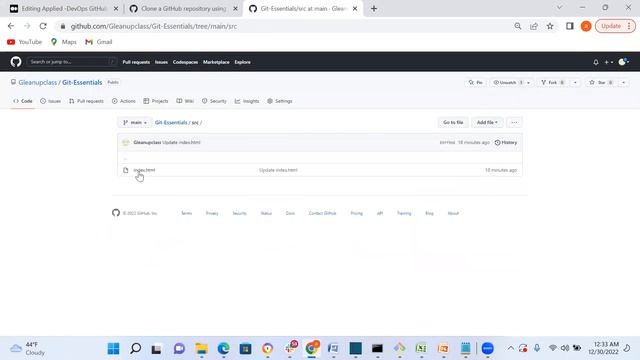
Task: Click Git-Essentials breadcrumb link
Action: (171, 122)
